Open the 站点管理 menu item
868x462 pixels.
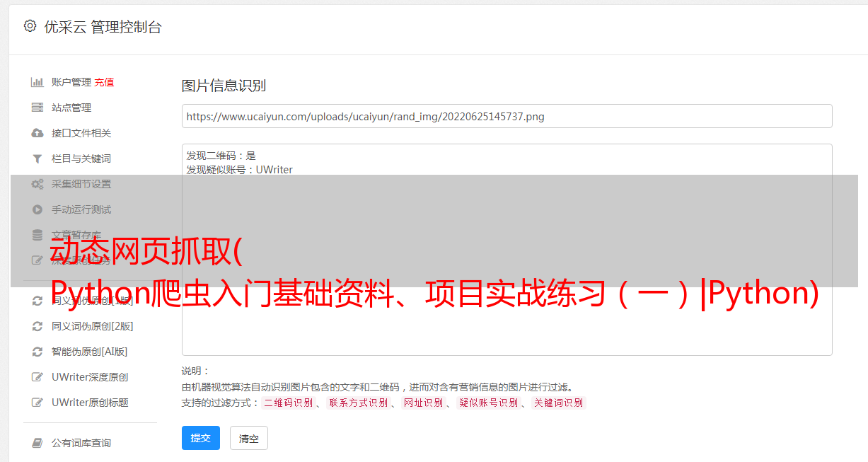[71, 108]
